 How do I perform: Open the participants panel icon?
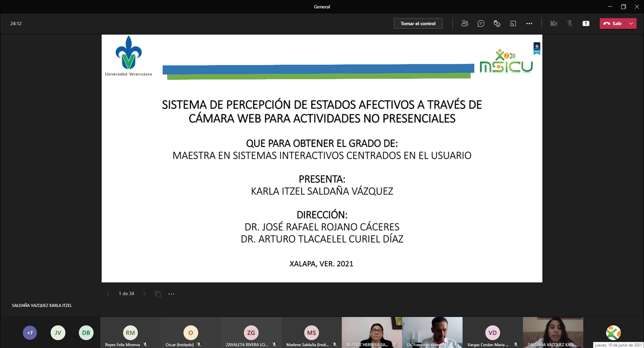(464, 23)
